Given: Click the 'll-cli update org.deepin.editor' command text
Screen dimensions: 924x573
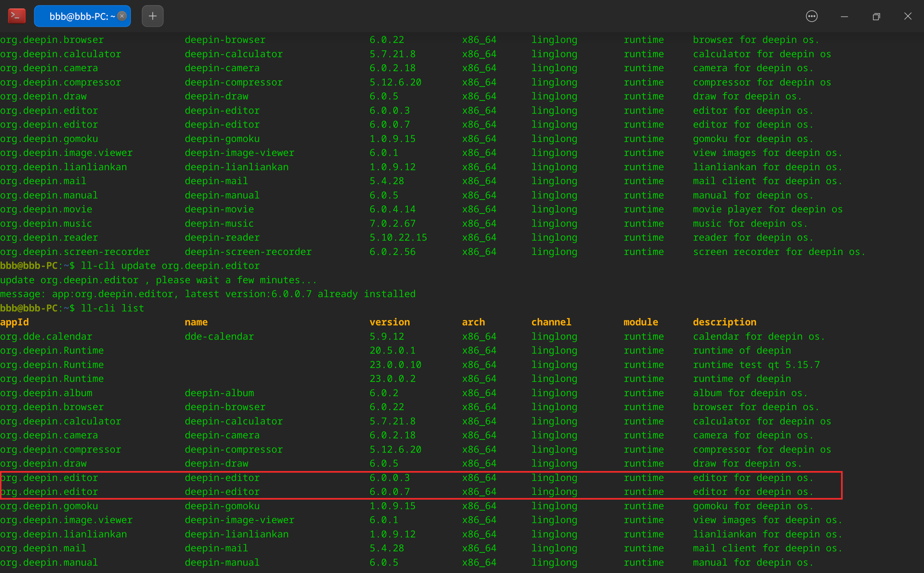Looking at the screenshot, I should coord(170,266).
